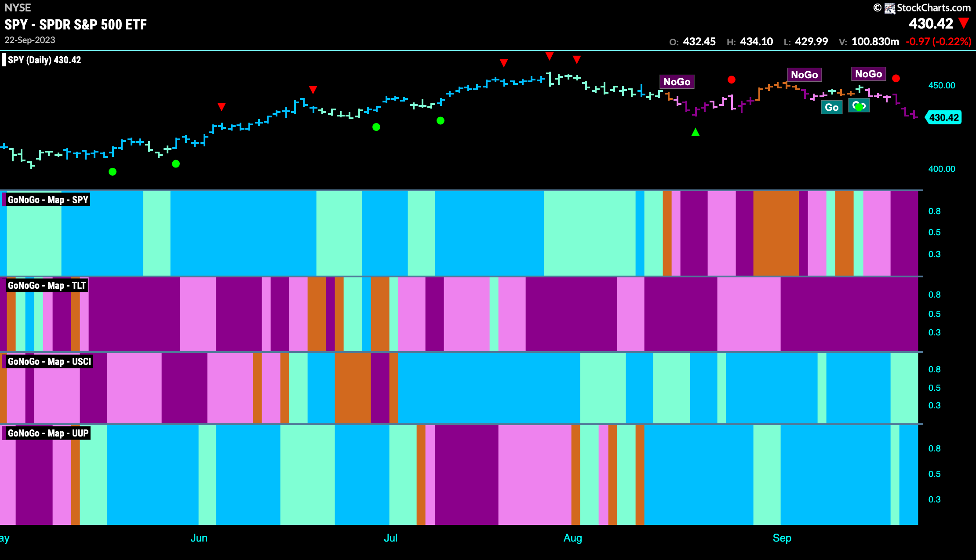976x560 pixels.
Task: Click the green dot in early July
Action: pyautogui.click(x=441, y=120)
